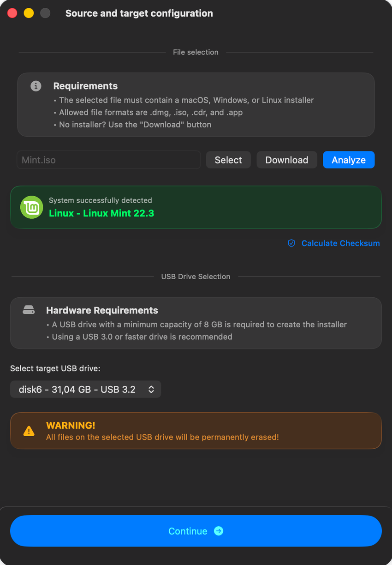The width and height of the screenshot is (392, 565).
Task: Open the target USB drive dropdown
Action: point(85,390)
